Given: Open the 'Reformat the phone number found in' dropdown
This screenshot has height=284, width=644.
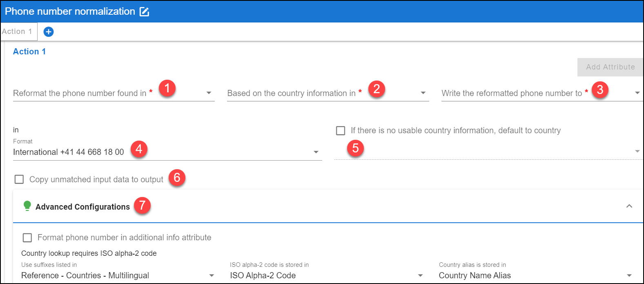Looking at the screenshot, I should [114, 93].
